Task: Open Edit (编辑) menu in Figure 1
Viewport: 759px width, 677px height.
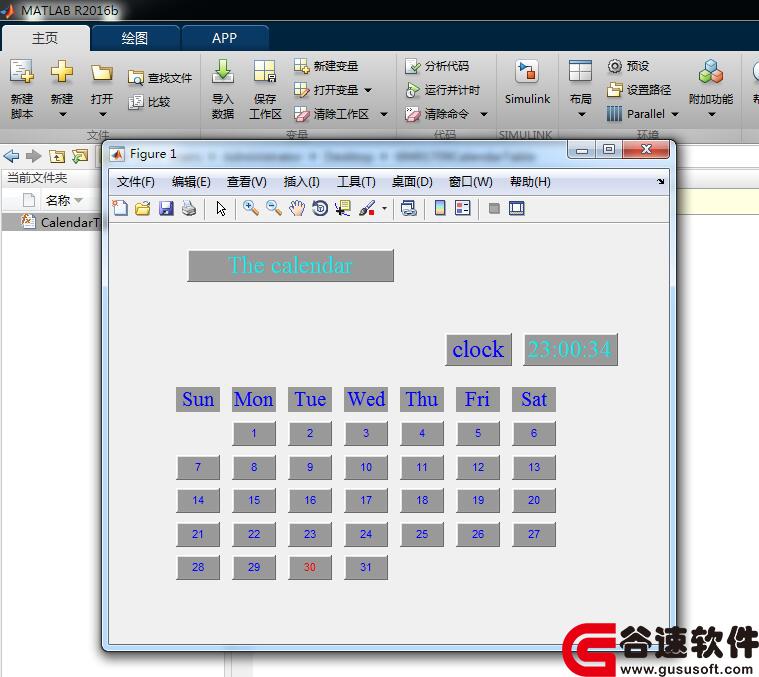Action: (x=191, y=182)
